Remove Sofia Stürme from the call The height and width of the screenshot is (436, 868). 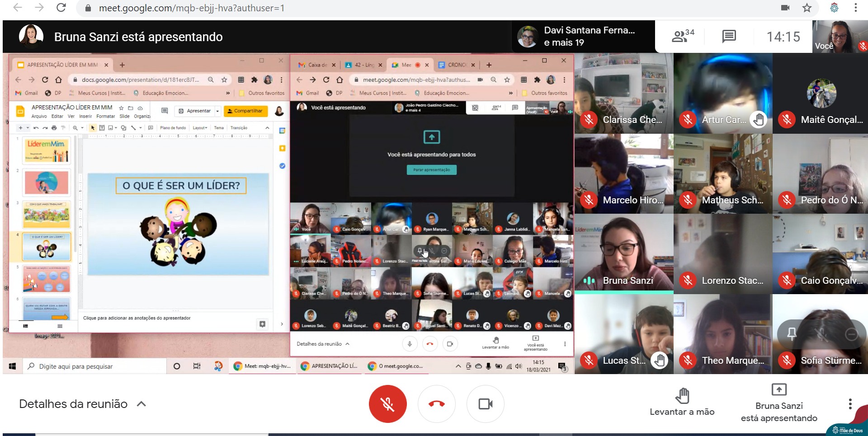click(851, 334)
